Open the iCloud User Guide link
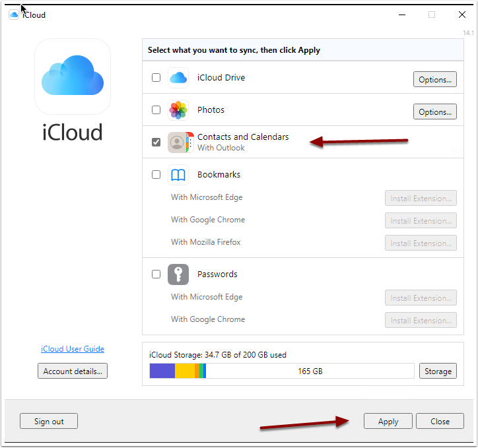Image resolution: width=478 pixels, height=448 pixels. click(x=73, y=349)
